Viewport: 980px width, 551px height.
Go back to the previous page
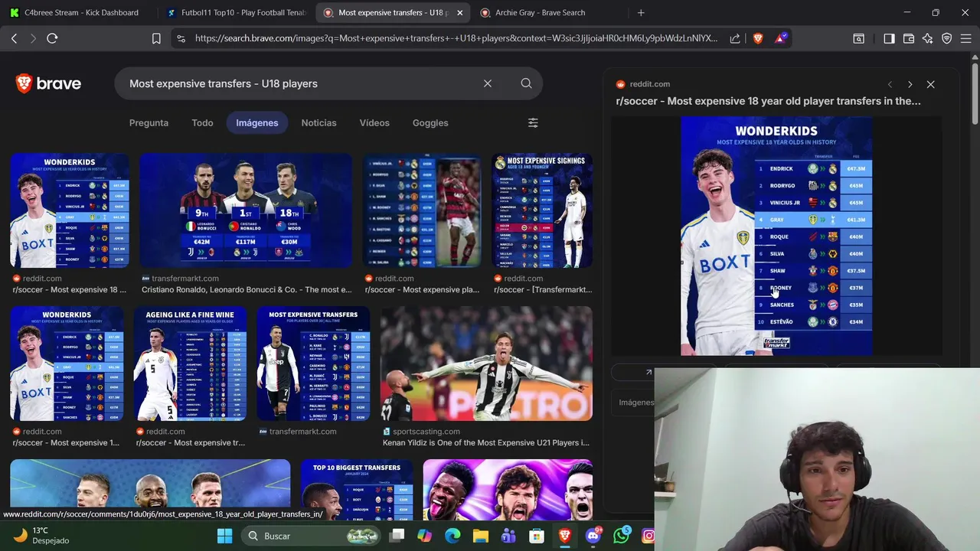click(14, 38)
